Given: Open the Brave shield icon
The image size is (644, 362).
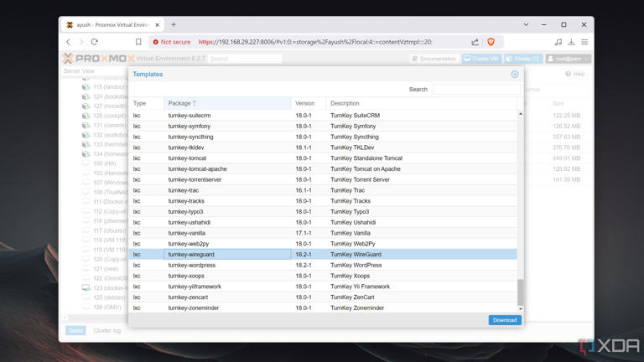Looking at the screenshot, I should click(491, 42).
